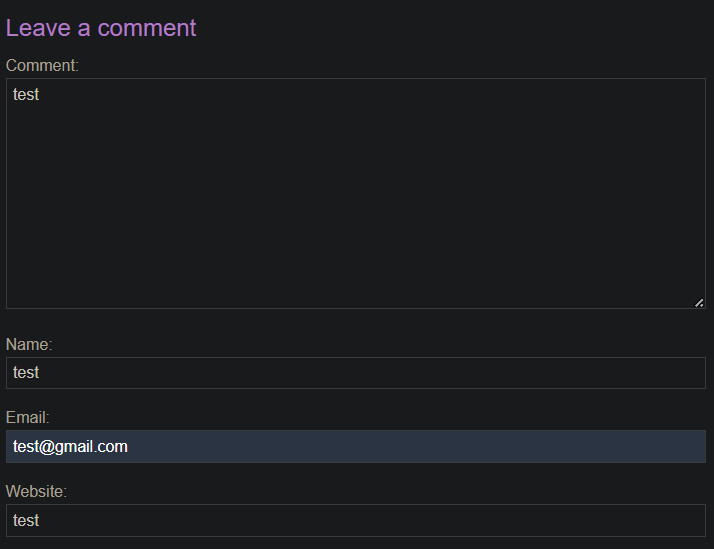The image size is (714, 549).
Task: Focus the Comment text area
Action: 356,193
